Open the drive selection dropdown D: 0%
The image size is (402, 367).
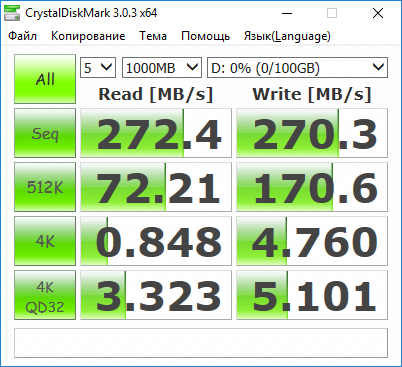(297, 68)
